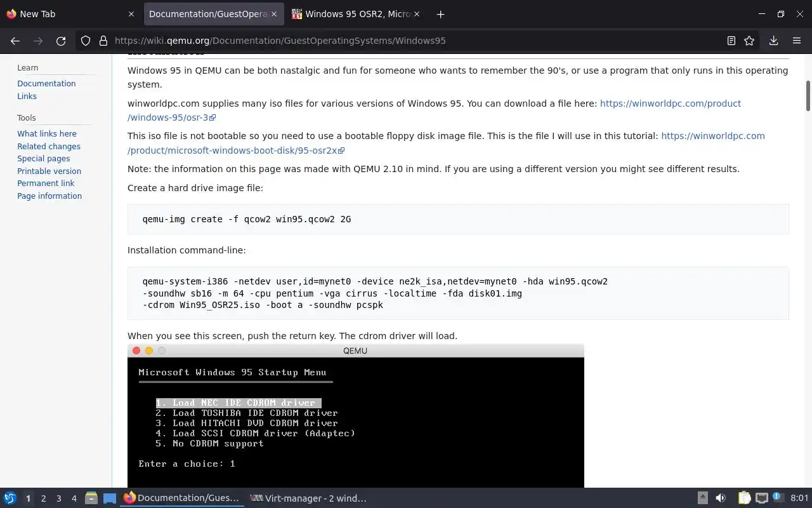Open the file manager icon in taskbar
Screen dimensions: 812x508
91,498
